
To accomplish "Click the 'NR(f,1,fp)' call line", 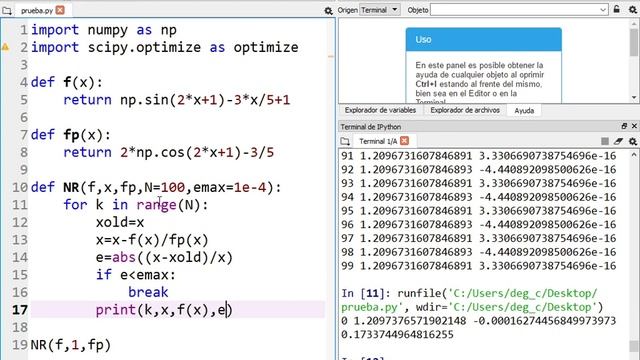I will pyautogui.click(x=71, y=345).
